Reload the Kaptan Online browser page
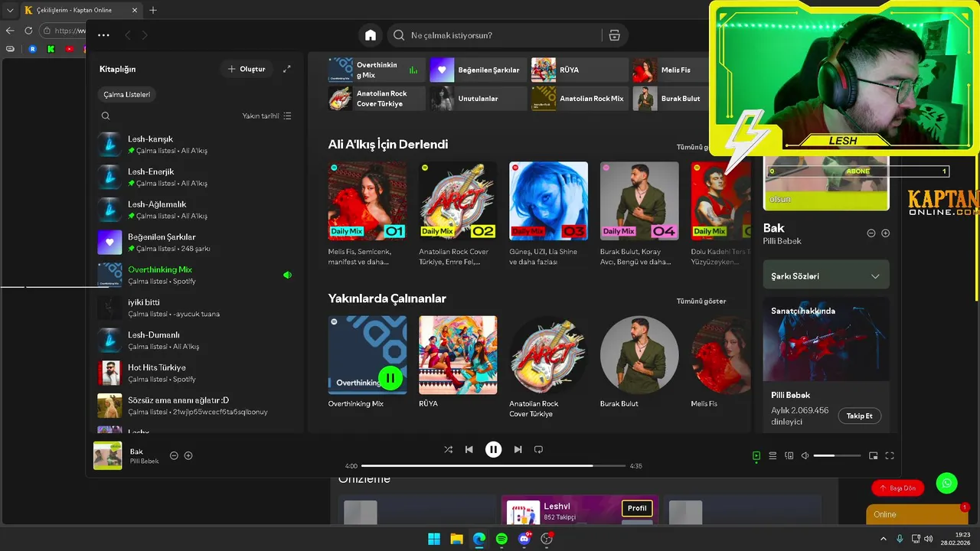This screenshot has width=980, height=551. click(28, 31)
